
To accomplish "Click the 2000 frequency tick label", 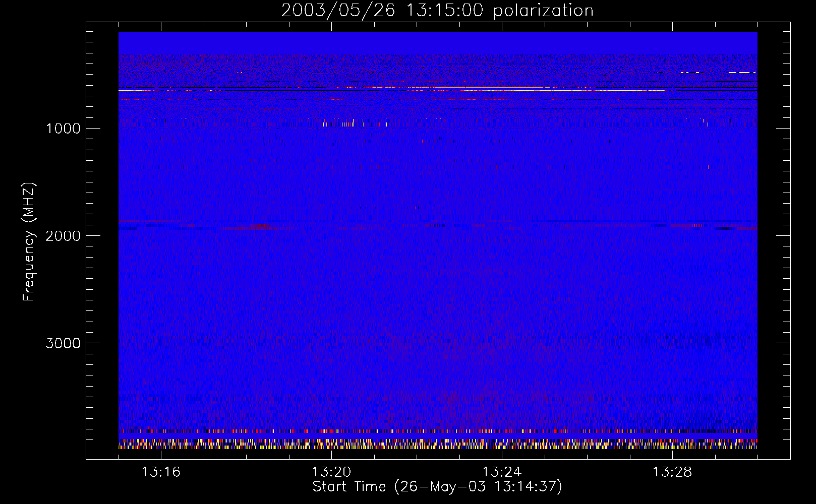I will pyautogui.click(x=63, y=236).
